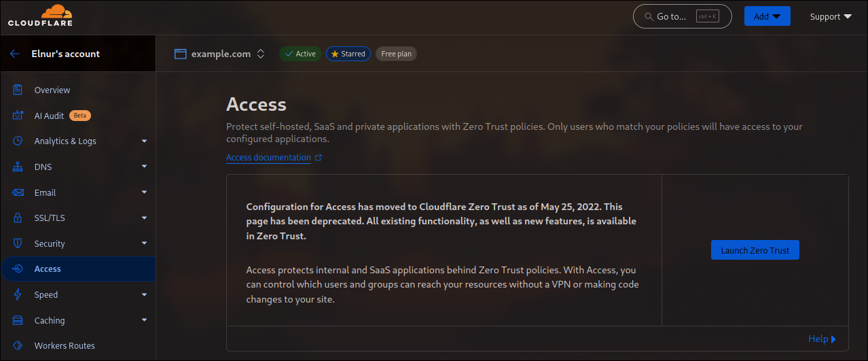Select Workers Routes in the sidebar
The width and height of the screenshot is (868, 361).
click(x=65, y=345)
